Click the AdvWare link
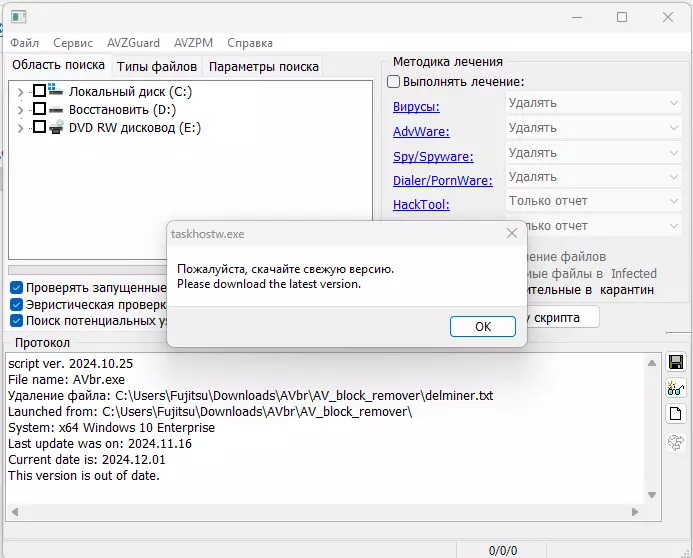Viewport: 693px width, 558px height. (421, 131)
